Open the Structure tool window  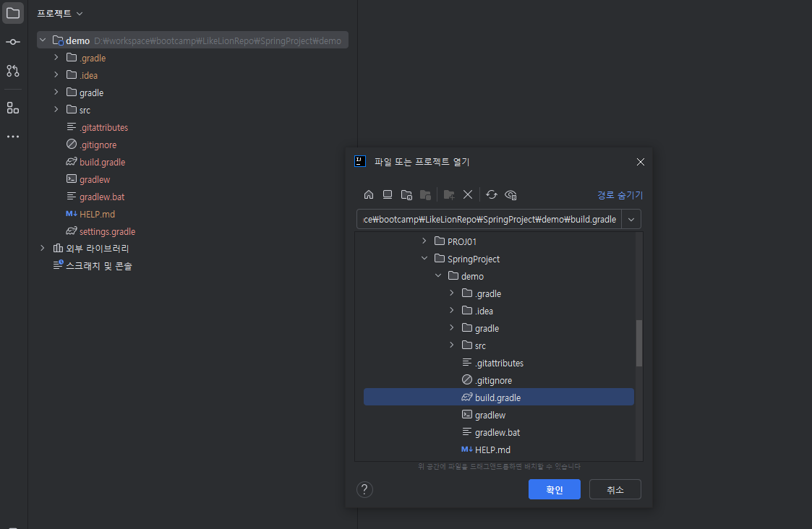point(13,108)
